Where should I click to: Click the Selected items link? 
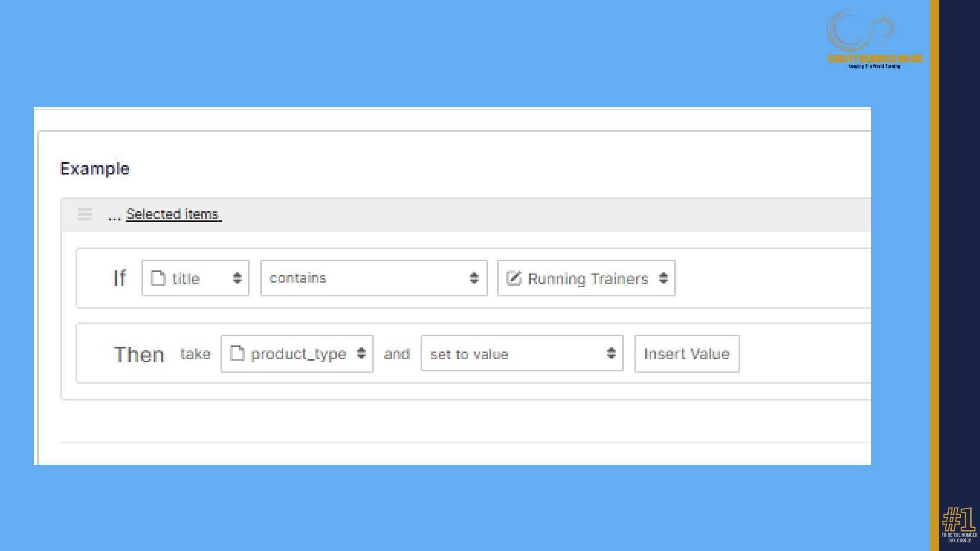(173, 214)
